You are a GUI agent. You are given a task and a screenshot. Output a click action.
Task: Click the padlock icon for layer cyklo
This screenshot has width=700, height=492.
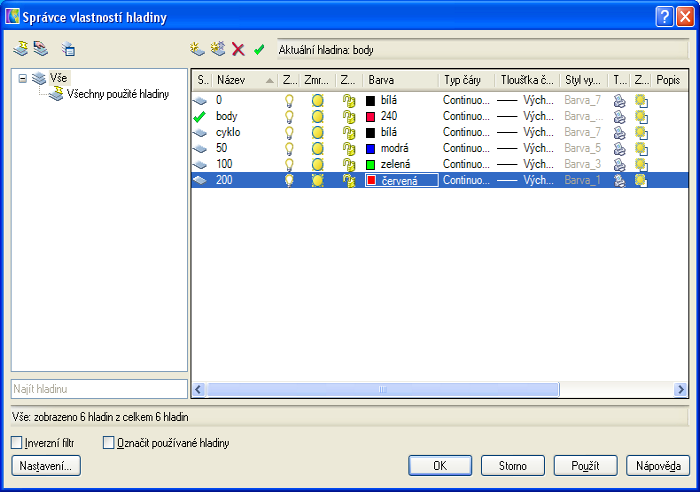pyautogui.click(x=349, y=132)
